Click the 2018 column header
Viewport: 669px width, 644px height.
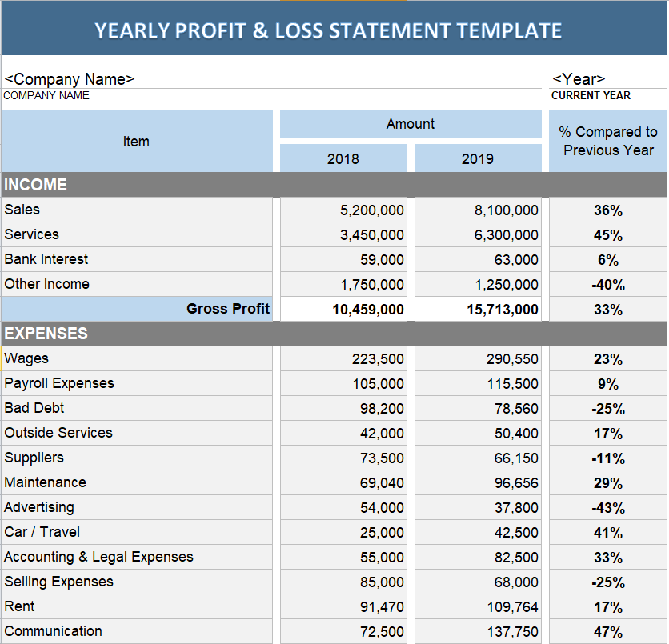coord(343,158)
